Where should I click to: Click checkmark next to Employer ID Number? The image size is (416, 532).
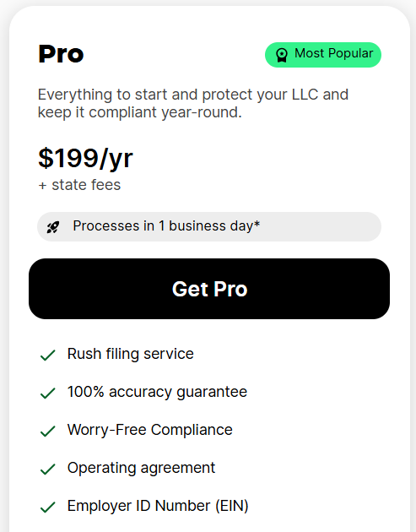point(48,507)
